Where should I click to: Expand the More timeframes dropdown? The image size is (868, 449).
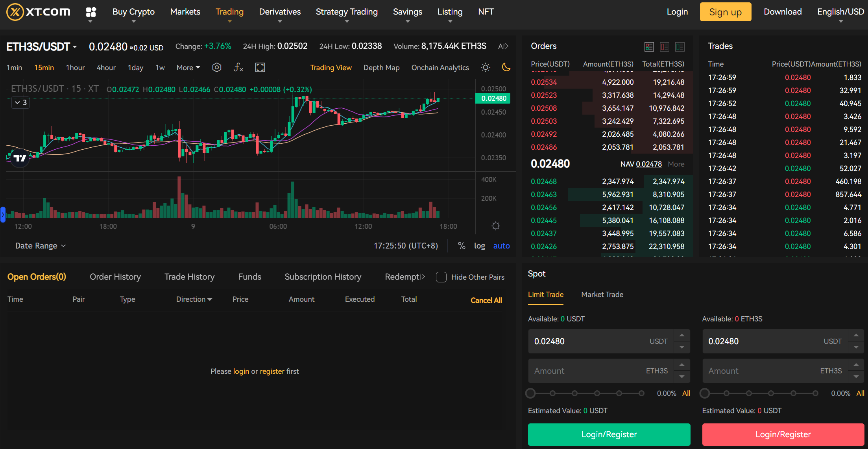pos(188,67)
